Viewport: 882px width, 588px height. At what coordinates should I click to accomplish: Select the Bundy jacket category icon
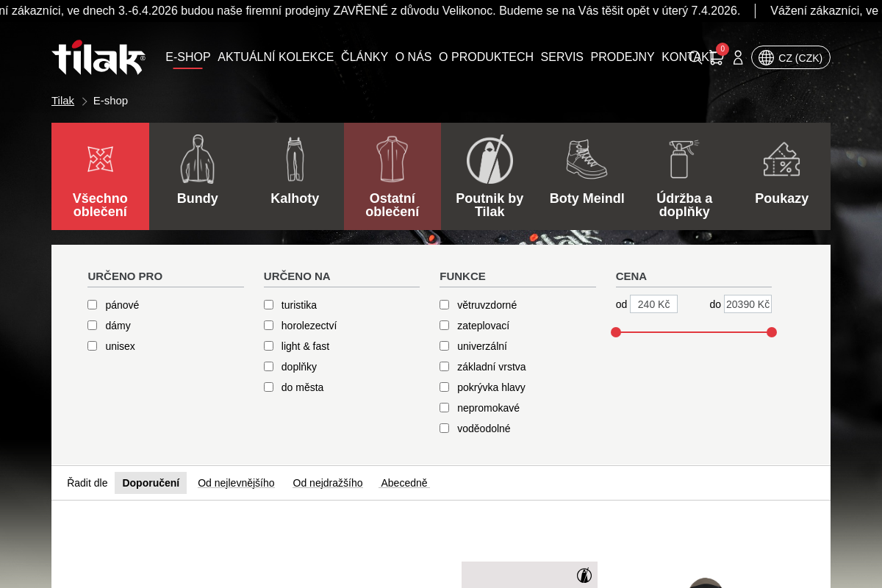(x=197, y=159)
